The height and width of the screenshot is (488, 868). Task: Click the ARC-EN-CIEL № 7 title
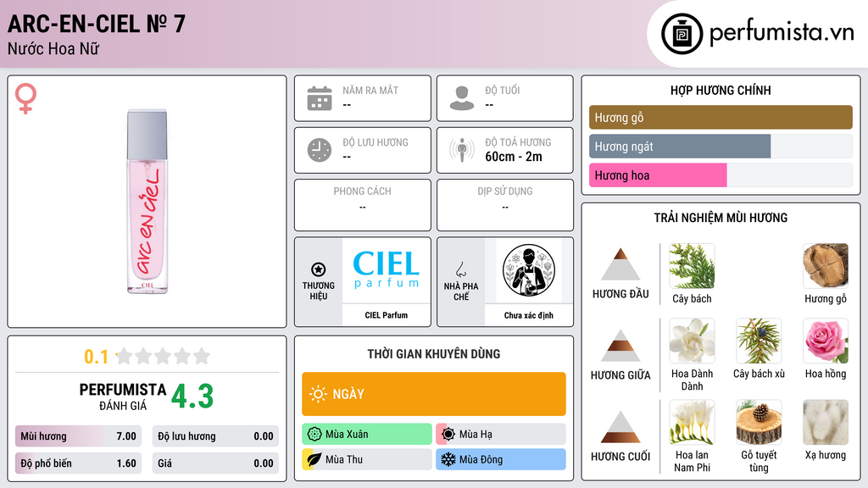pyautogui.click(x=97, y=24)
